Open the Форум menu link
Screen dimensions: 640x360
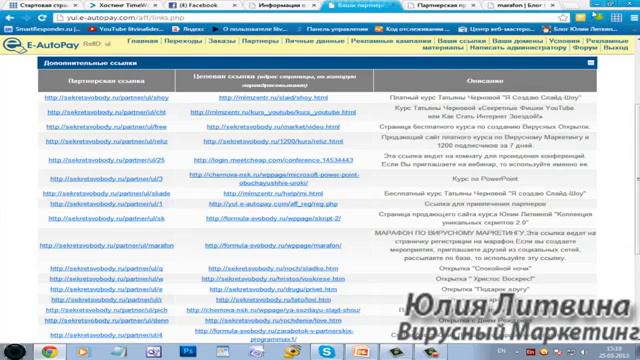point(584,48)
